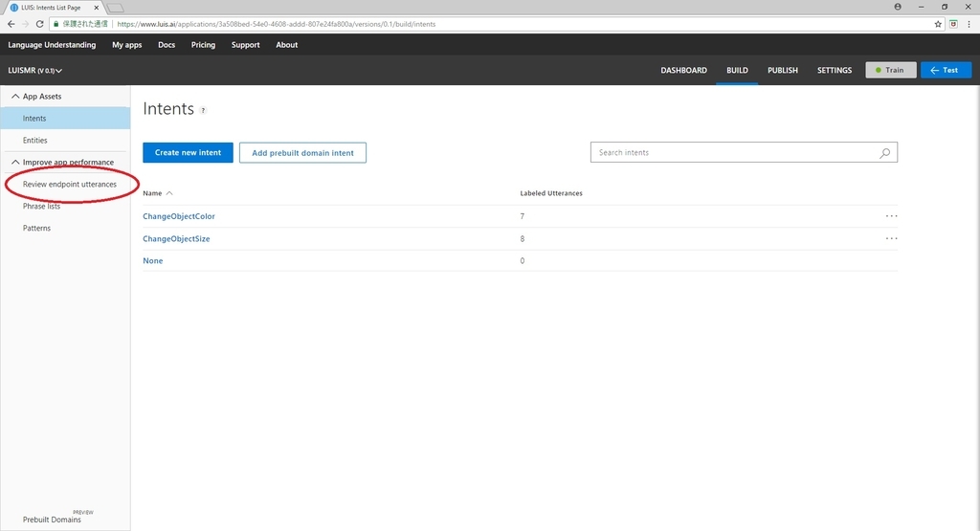Open the LUISMR version dropdown
This screenshot has height=531, width=980.
pyautogui.click(x=35, y=71)
